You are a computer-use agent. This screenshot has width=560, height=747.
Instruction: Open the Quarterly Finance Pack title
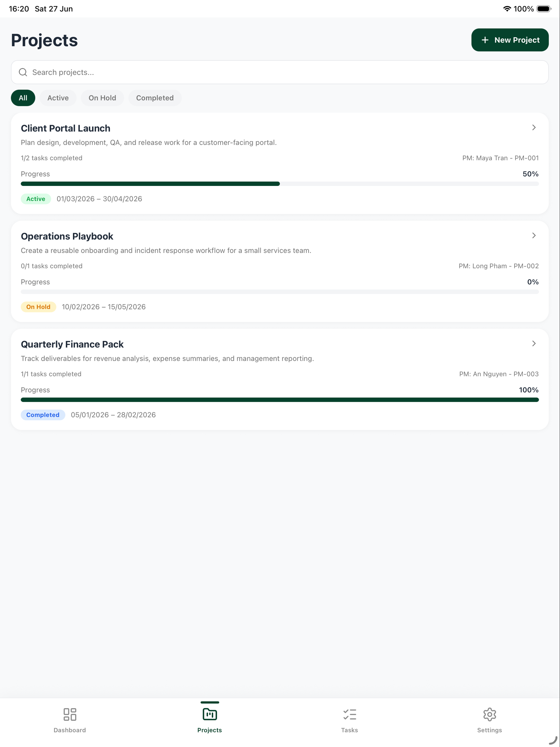pos(72,344)
